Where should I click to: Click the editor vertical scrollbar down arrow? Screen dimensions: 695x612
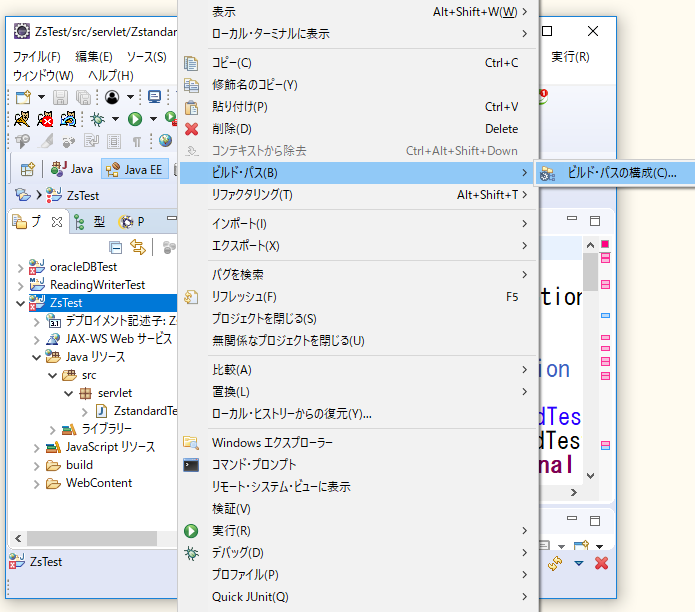(590, 476)
